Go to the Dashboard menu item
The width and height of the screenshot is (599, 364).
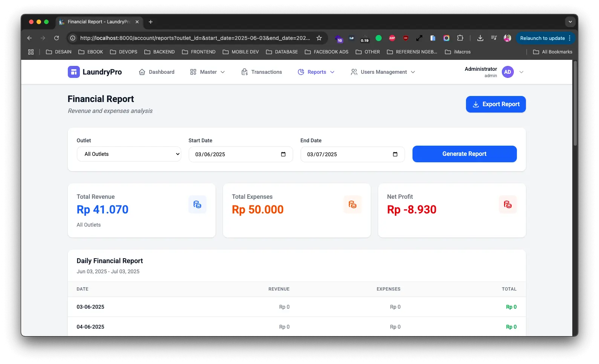tap(157, 72)
